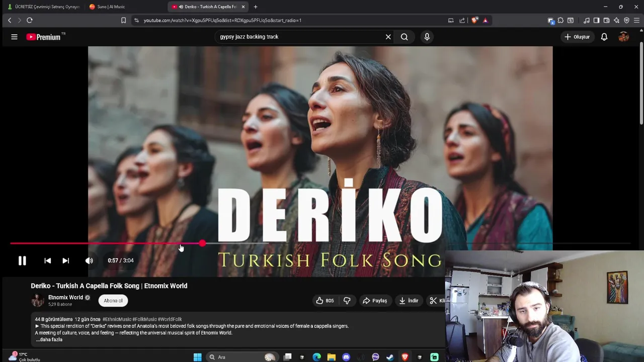This screenshot has width=644, height=362.
Task: Open YouTube notifications bell
Action: pyautogui.click(x=604, y=37)
